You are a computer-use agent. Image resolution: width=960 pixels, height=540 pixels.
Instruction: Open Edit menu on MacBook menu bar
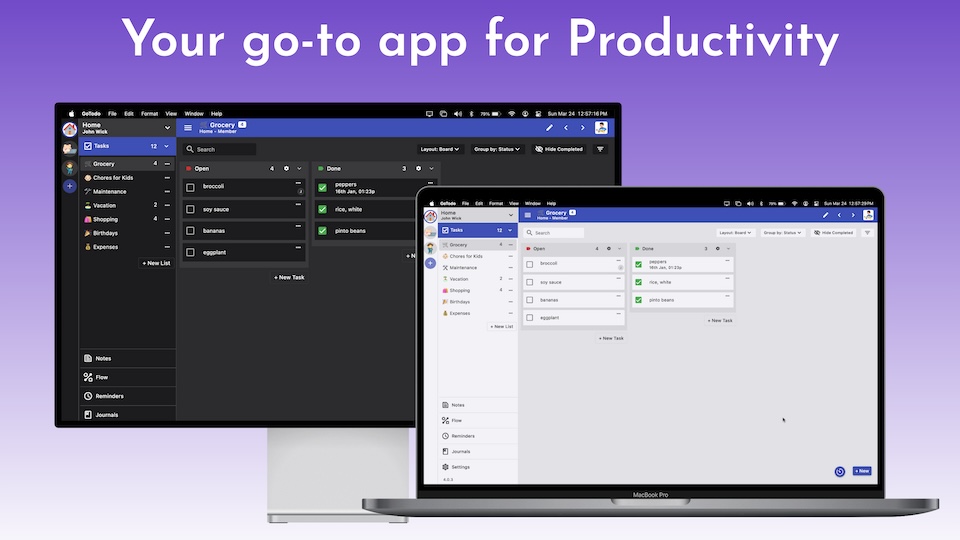tap(479, 203)
